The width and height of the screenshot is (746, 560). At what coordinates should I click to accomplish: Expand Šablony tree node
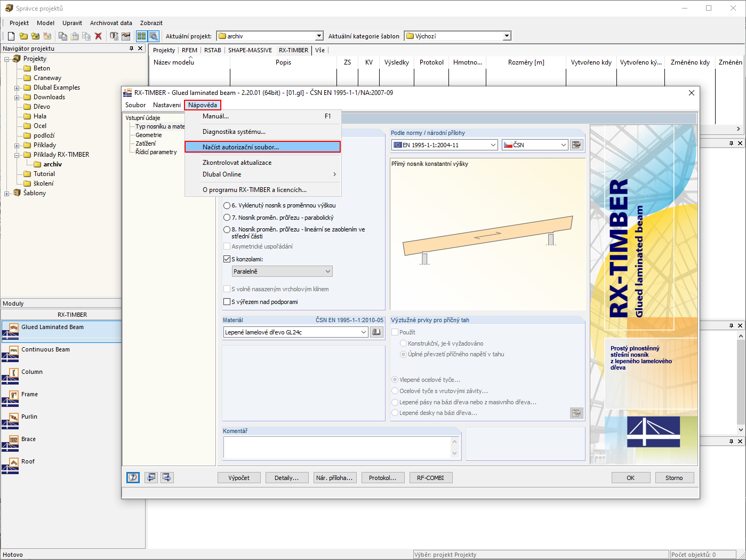[7, 194]
